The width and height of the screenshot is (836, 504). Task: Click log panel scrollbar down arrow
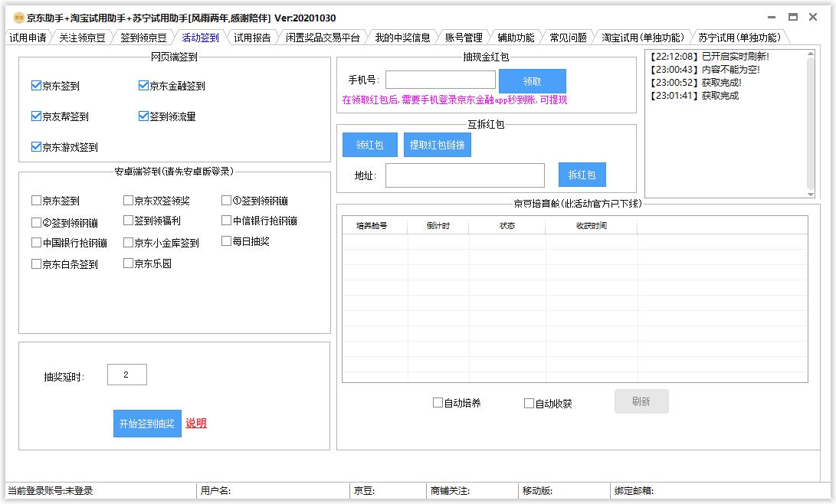coord(811,195)
